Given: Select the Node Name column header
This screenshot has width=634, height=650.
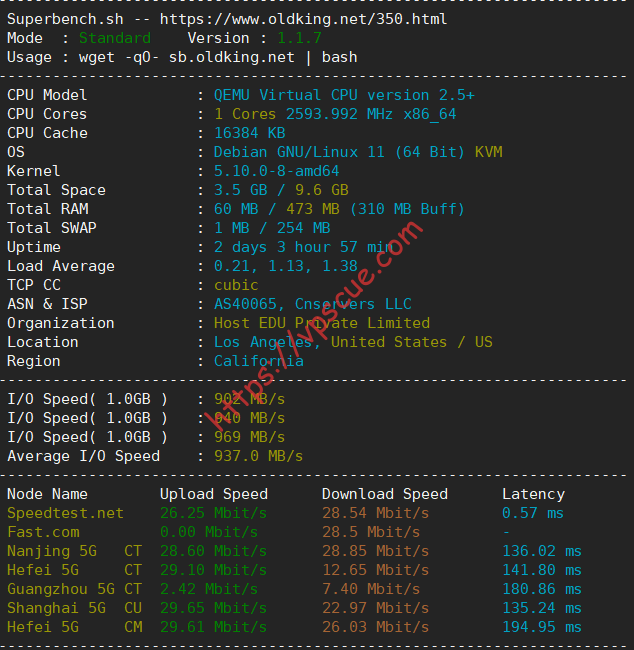Looking at the screenshot, I should [47, 494].
